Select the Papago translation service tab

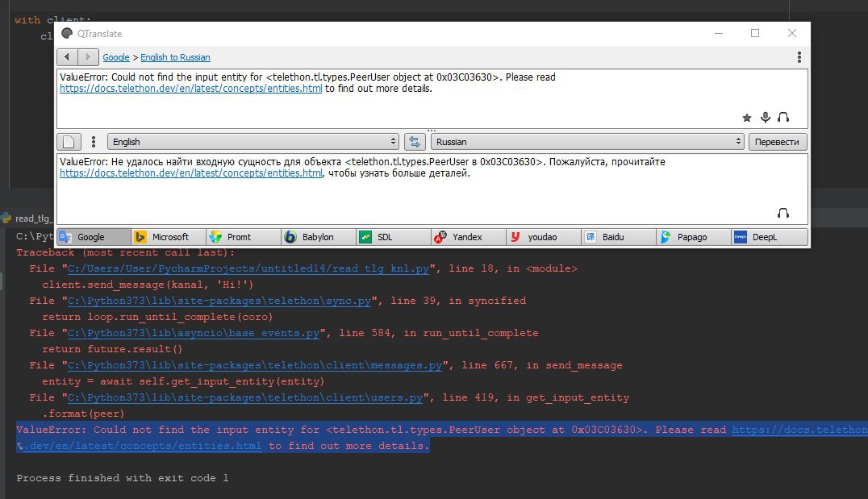pyautogui.click(x=694, y=237)
